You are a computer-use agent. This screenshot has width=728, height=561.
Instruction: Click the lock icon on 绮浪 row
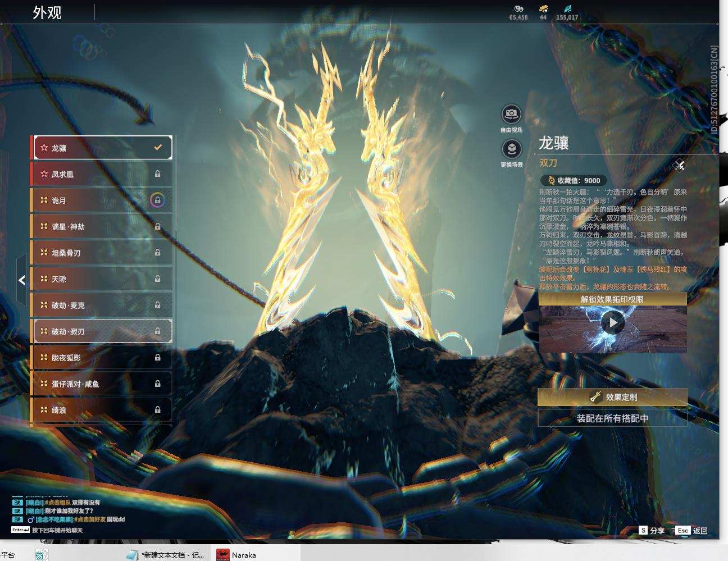[x=158, y=409]
